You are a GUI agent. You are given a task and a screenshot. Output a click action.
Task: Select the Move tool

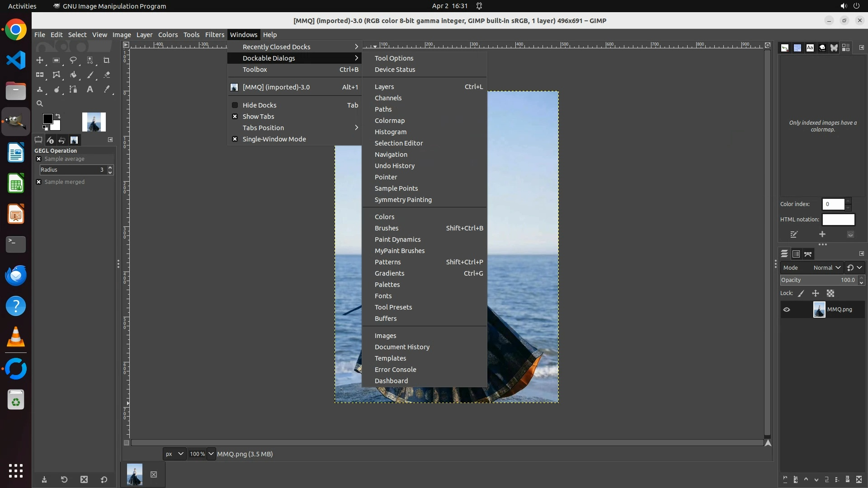click(40, 60)
